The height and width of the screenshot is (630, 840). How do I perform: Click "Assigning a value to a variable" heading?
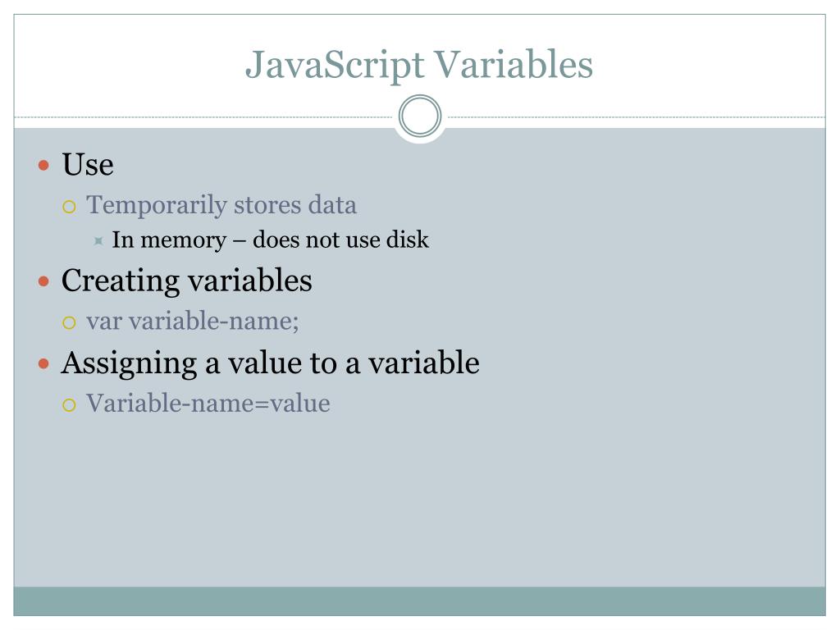(271, 362)
